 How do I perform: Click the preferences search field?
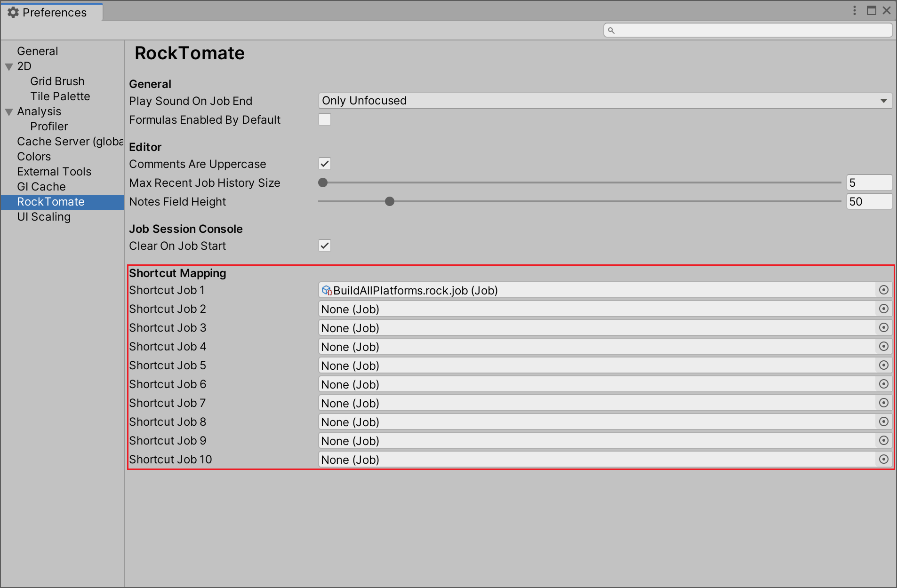[x=748, y=31]
